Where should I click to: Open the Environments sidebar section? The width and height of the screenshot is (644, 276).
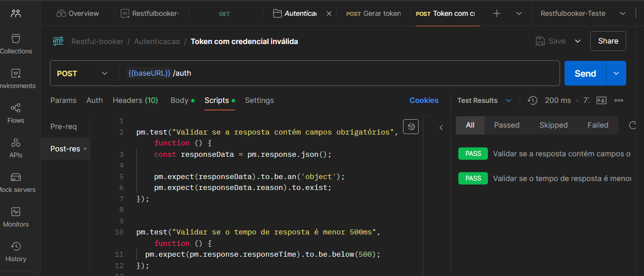(x=16, y=78)
